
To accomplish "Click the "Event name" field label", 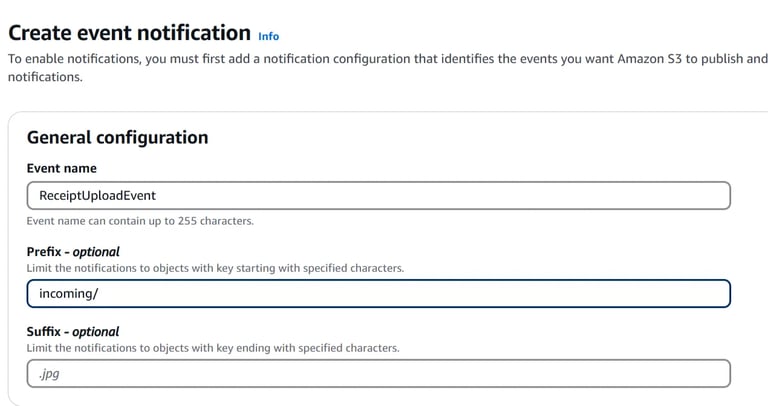I will coord(61,168).
